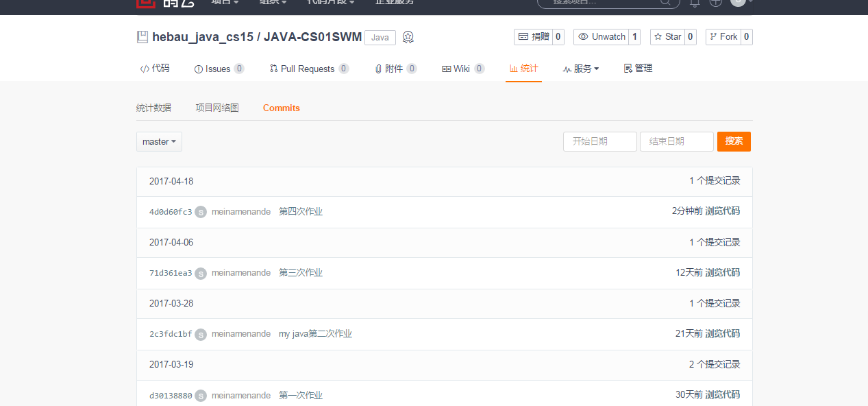Click the avatar next to commit 4d0d60fc3
This screenshot has width=868, height=406.
pyautogui.click(x=201, y=212)
